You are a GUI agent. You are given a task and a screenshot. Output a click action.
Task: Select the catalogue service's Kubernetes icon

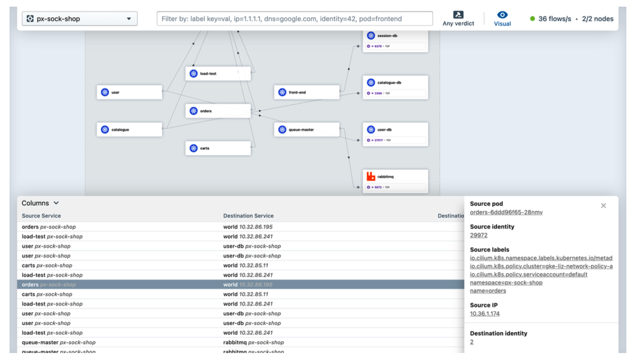tap(105, 130)
